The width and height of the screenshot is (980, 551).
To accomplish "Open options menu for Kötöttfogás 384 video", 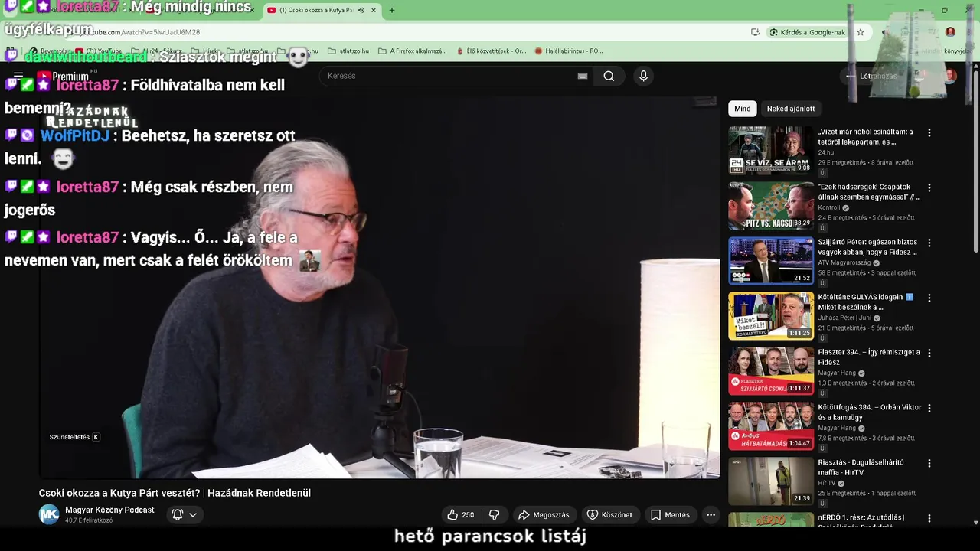I will tap(929, 408).
